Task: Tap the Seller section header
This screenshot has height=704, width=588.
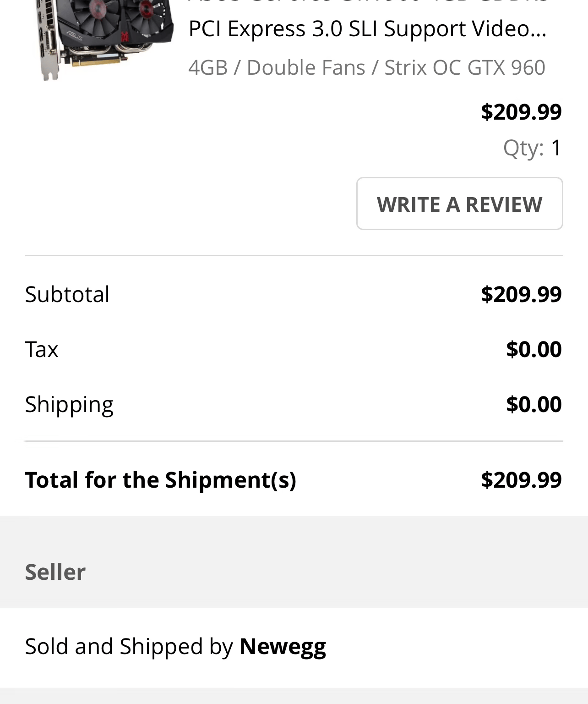Action: [55, 572]
